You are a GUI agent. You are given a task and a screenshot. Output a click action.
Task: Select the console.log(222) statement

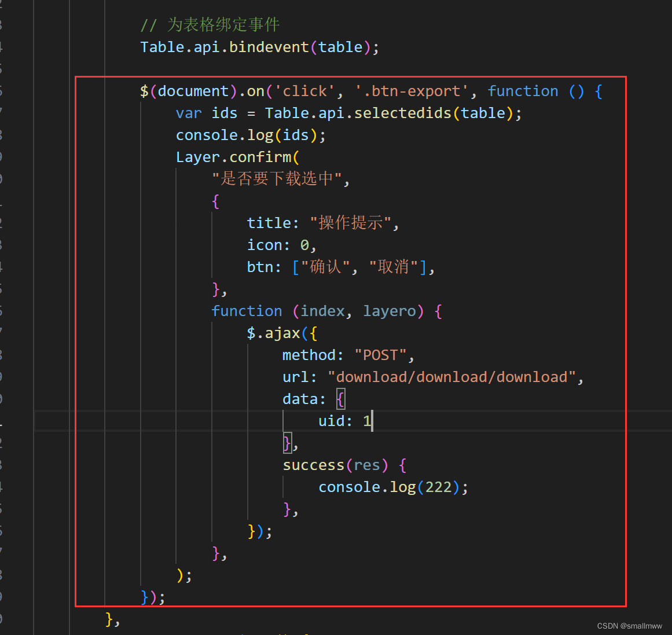tap(392, 486)
